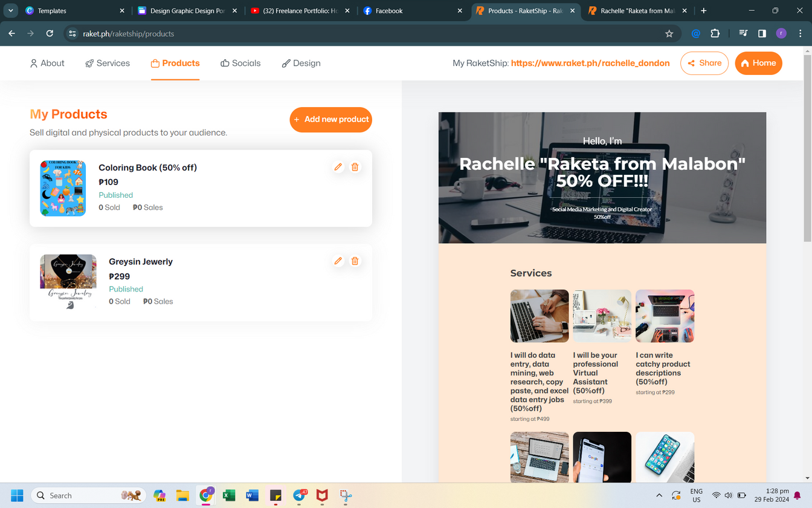Click the address bar URL field
This screenshot has height=508, width=812.
[x=369, y=33]
